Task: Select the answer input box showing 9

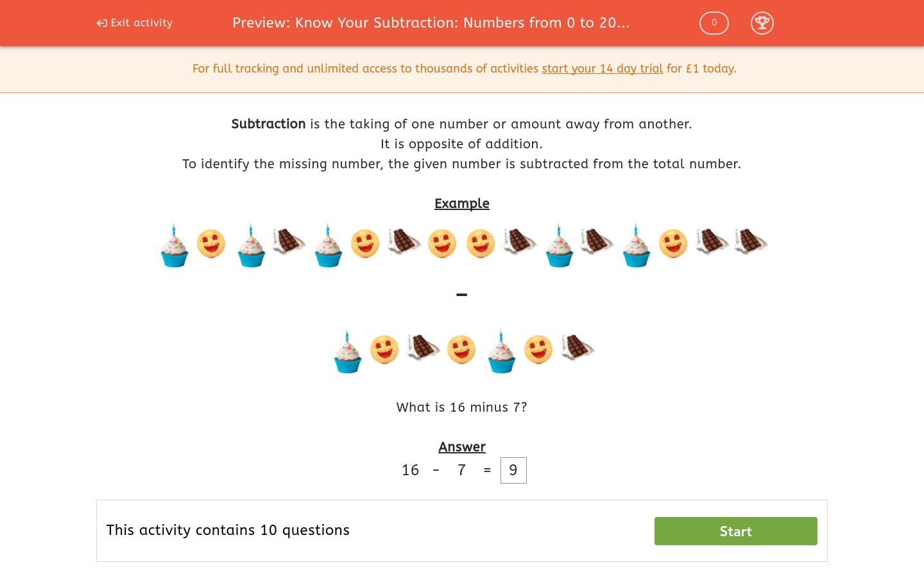Action: coord(513,470)
